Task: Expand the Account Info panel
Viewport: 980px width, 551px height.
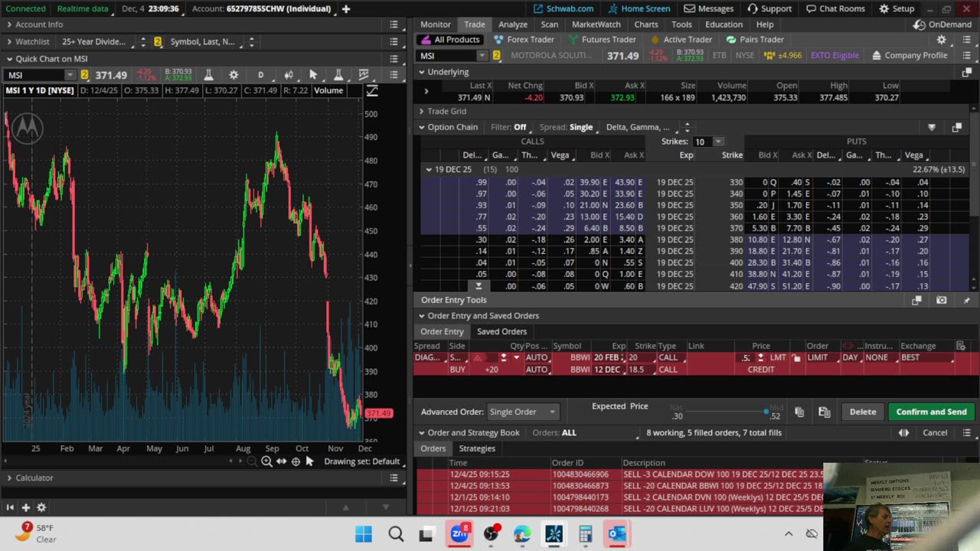Action: (x=9, y=24)
